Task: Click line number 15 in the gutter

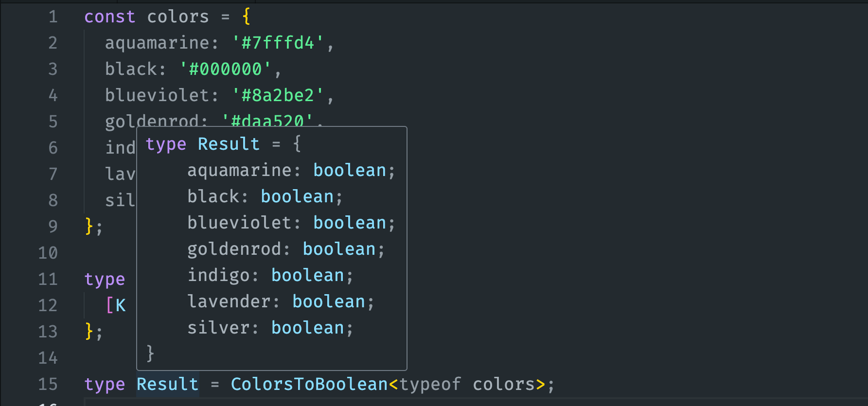Action: [x=48, y=384]
